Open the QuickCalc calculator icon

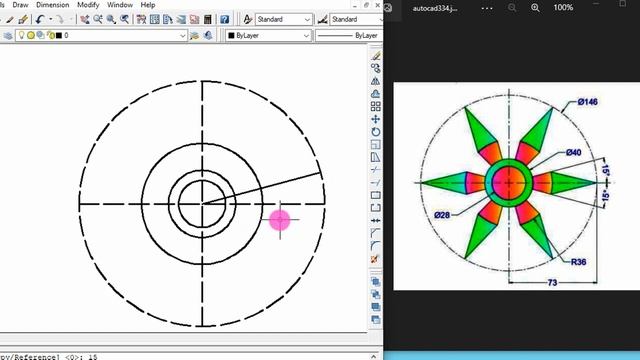[x=208, y=19]
